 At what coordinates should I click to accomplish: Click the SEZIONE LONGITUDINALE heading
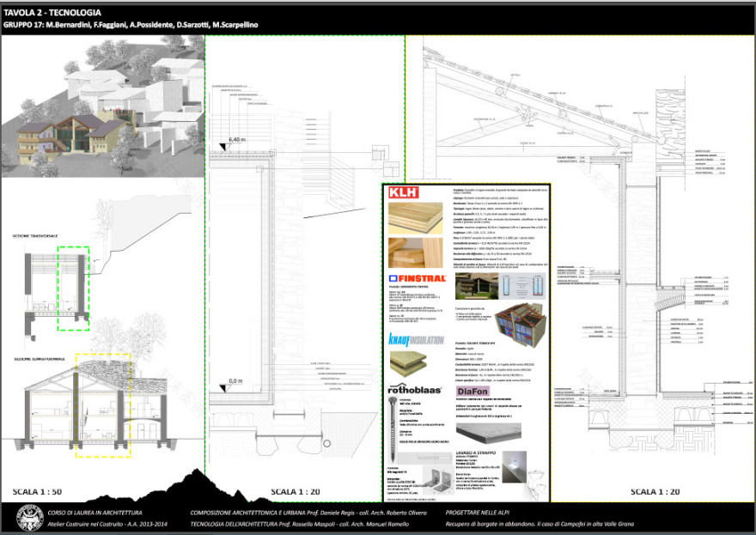tap(39, 358)
